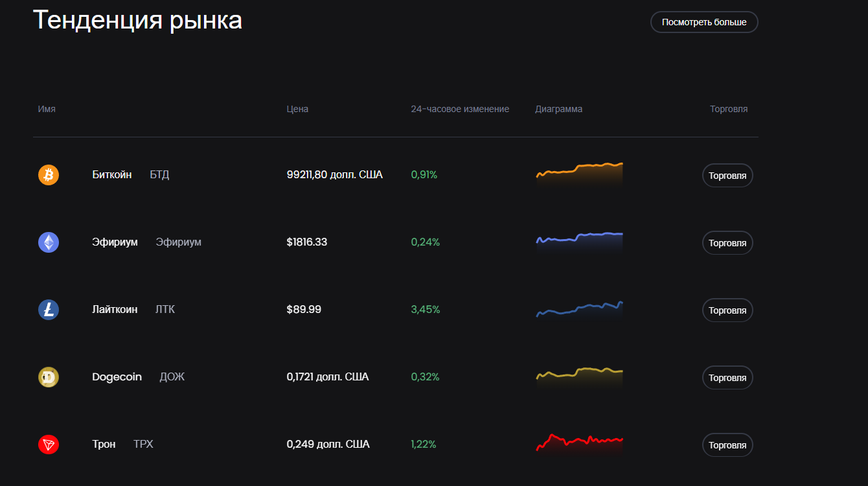
Task: Select the 'Dogecoin' coin name
Action: (x=117, y=376)
